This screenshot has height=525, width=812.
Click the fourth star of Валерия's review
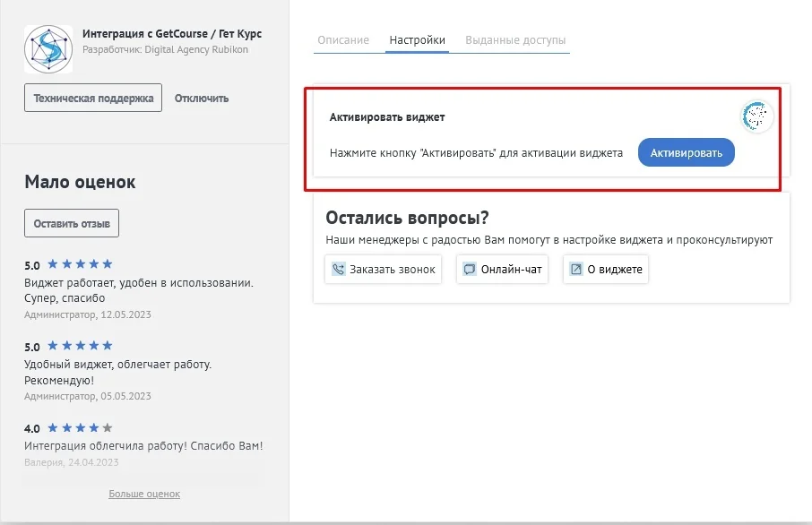[x=94, y=427]
